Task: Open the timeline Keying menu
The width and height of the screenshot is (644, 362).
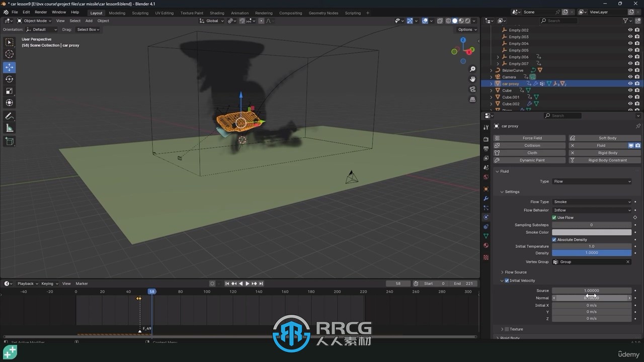Action: [49, 284]
